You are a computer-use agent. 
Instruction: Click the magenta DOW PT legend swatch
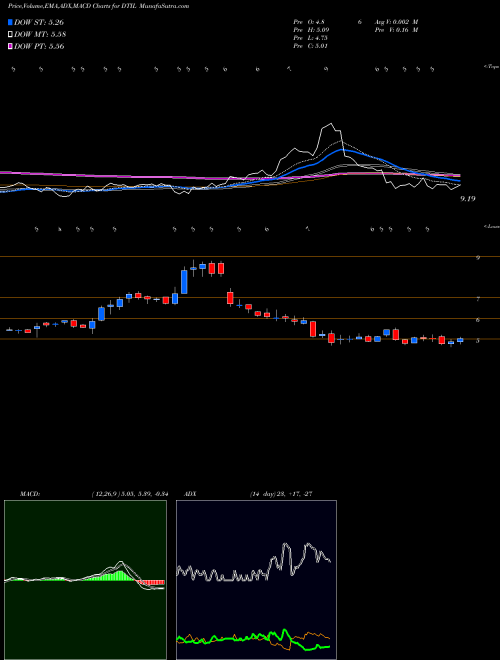pos(10,46)
